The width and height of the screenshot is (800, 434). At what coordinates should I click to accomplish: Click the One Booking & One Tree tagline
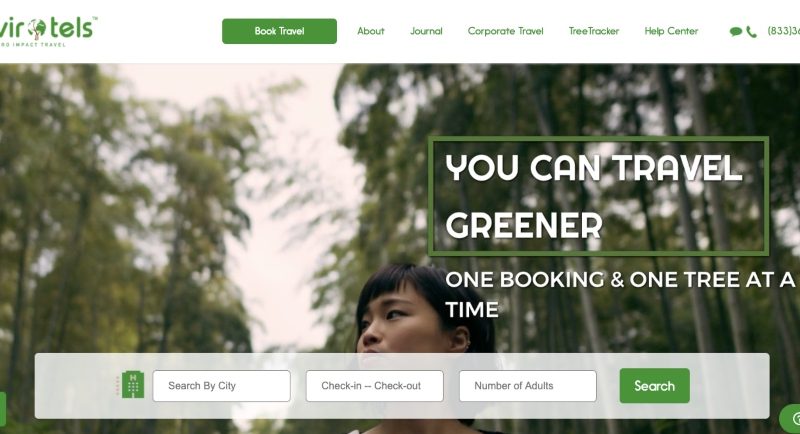click(620, 294)
